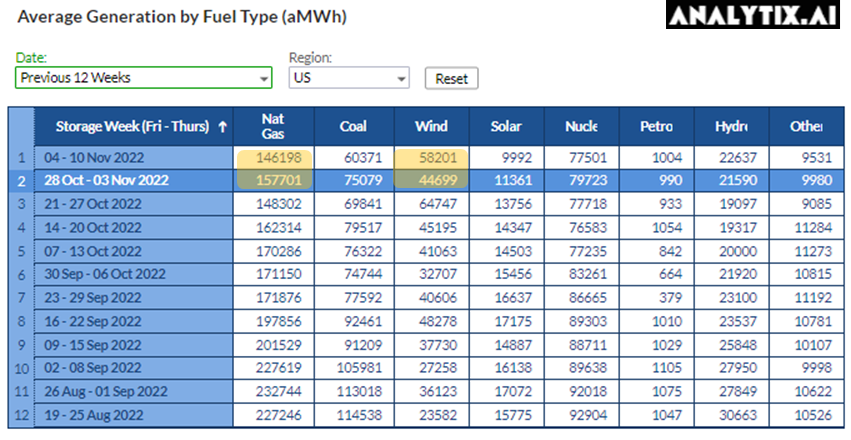Screen dimensions: 851x440
Task: Click row number 12 in the row header
Action: (x=21, y=416)
